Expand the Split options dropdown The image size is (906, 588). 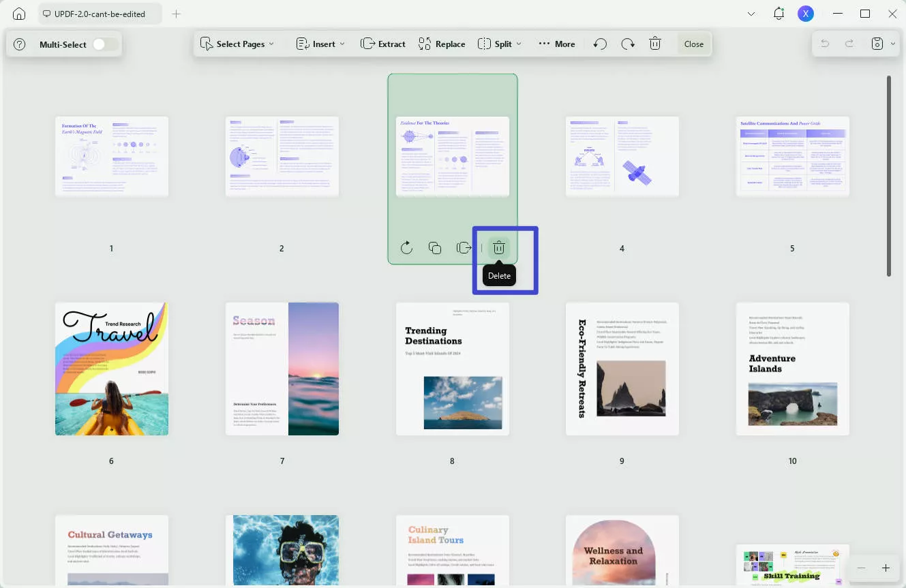tap(500, 44)
